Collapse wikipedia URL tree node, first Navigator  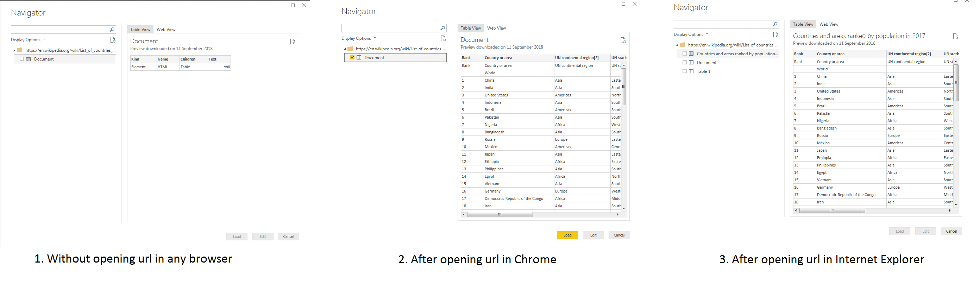[x=14, y=50]
